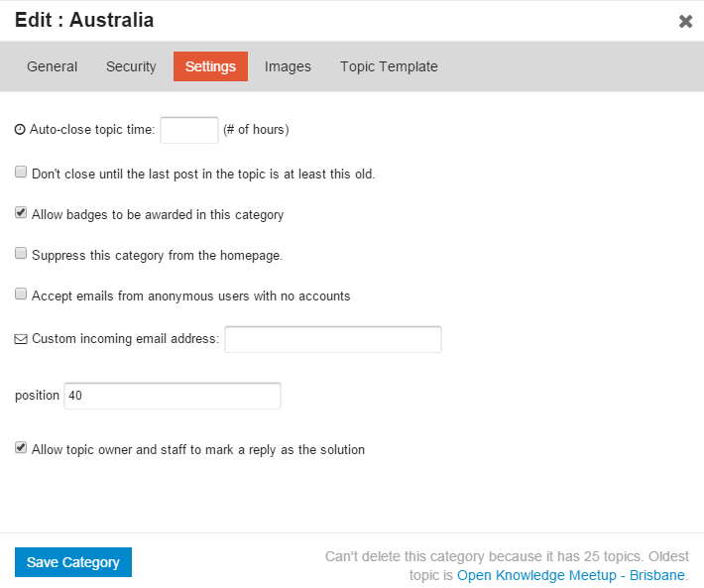Enable 'Accept emails from anonymous users' checkbox
This screenshot has height=588, width=704.
21,294
